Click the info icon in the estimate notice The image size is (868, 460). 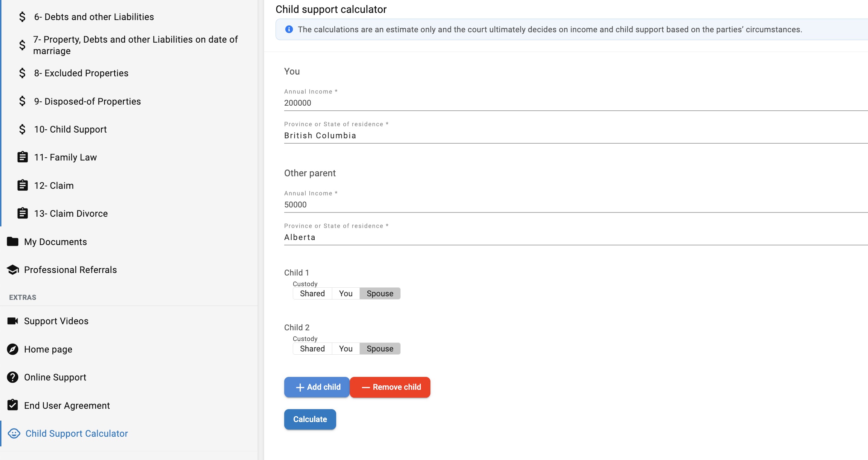289,29
